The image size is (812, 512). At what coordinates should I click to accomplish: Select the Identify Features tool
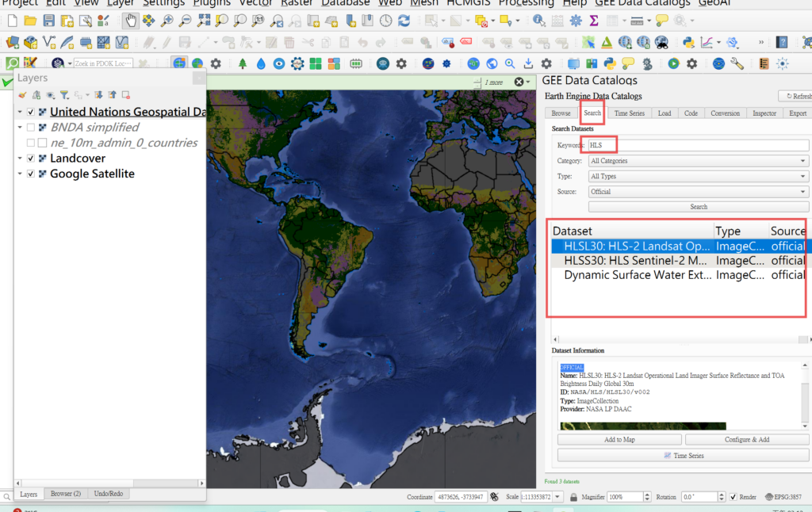(x=539, y=21)
